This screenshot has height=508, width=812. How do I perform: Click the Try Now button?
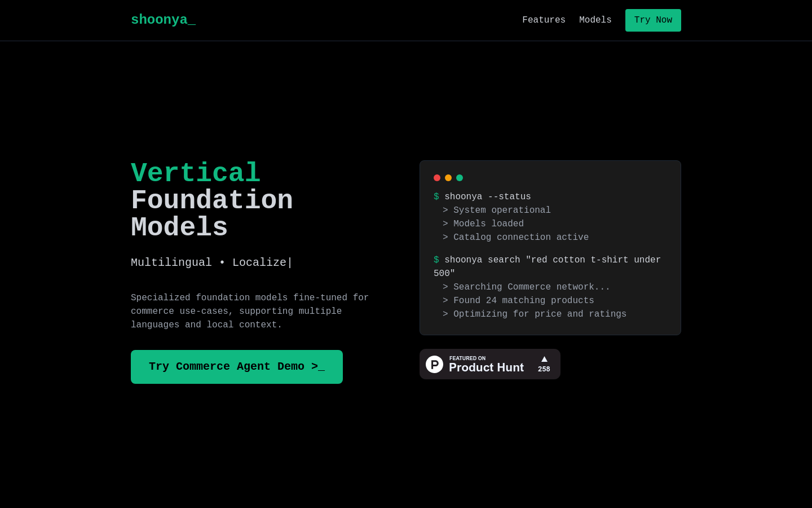pos(653,20)
